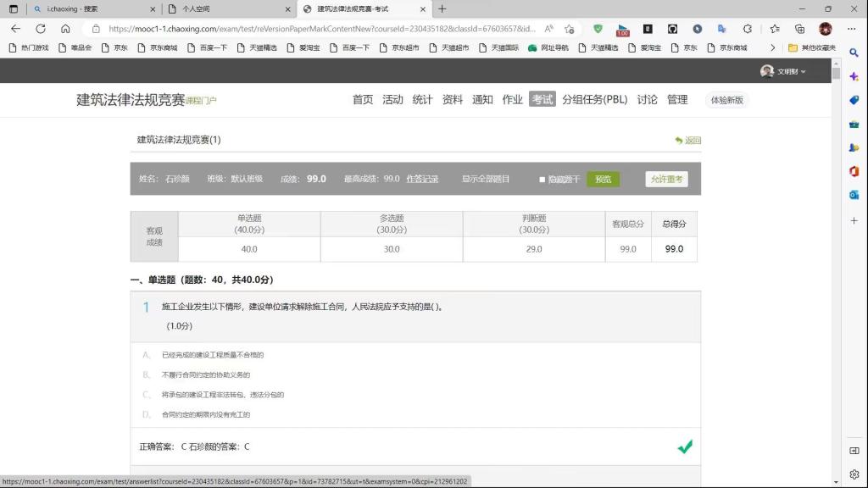Click the green 预览 button
The height and width of the screenshot is (488, 868).
(x=603, y=180)
